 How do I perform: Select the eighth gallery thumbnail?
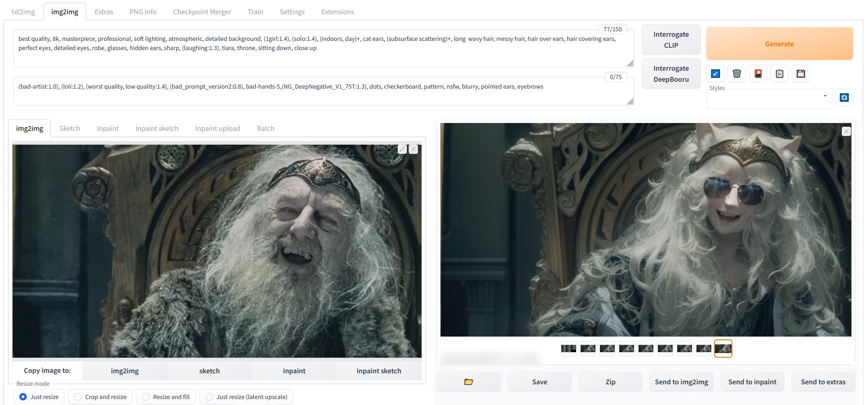coord(704,349)
